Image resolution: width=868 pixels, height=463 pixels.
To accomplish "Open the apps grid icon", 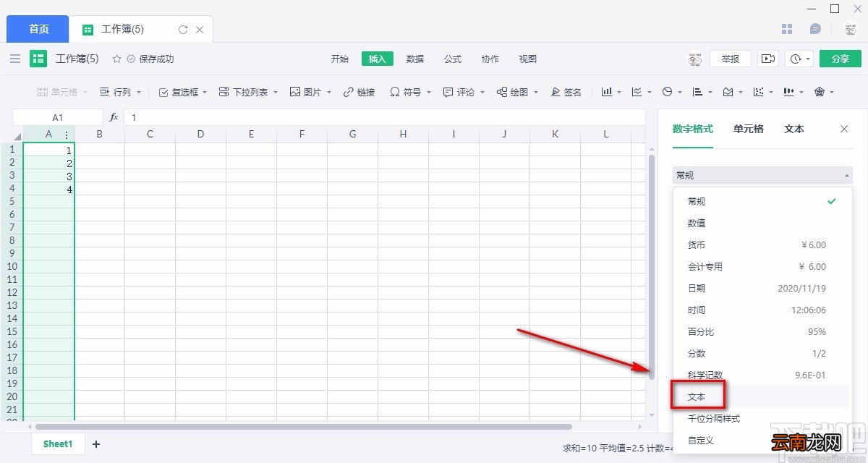I will click(x=788, y=29).
